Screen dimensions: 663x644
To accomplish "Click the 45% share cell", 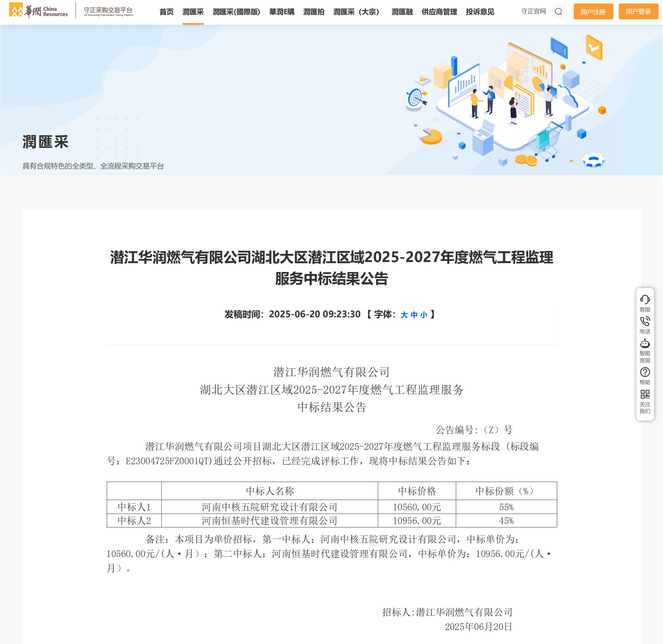I will point(506,520).
